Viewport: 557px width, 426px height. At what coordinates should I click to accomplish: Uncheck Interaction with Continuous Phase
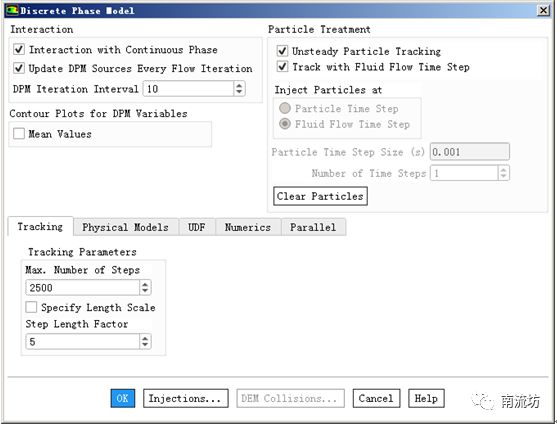point(19,49)
